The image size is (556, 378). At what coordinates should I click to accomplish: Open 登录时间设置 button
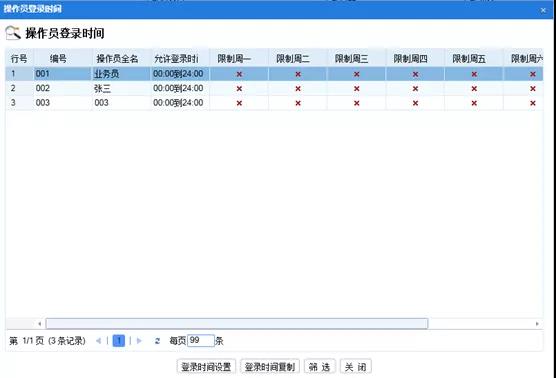206,367
